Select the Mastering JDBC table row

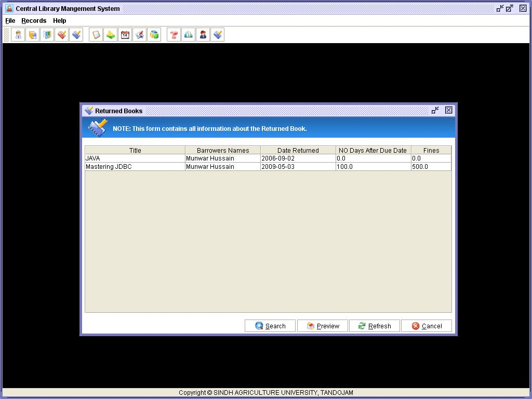click(135, 167)
